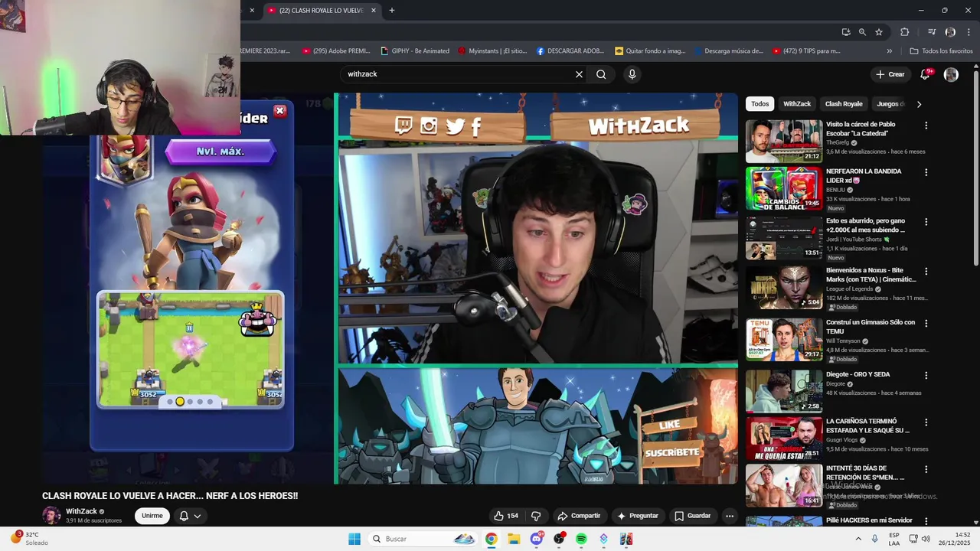Open OBS Studio from the taskbar
This screenshot has height=551, width=980.
(559, 539)
